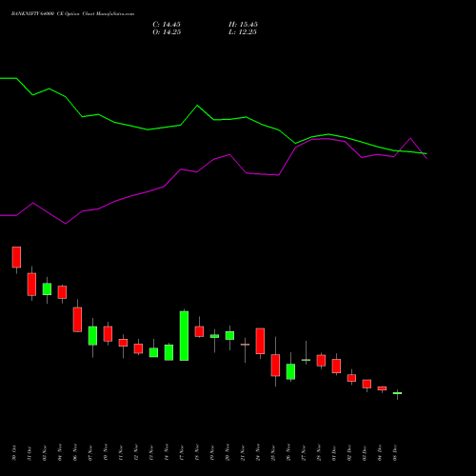Click the 30 Oct date label
This screenshot has height=476, width=476.
coord(14,453)
